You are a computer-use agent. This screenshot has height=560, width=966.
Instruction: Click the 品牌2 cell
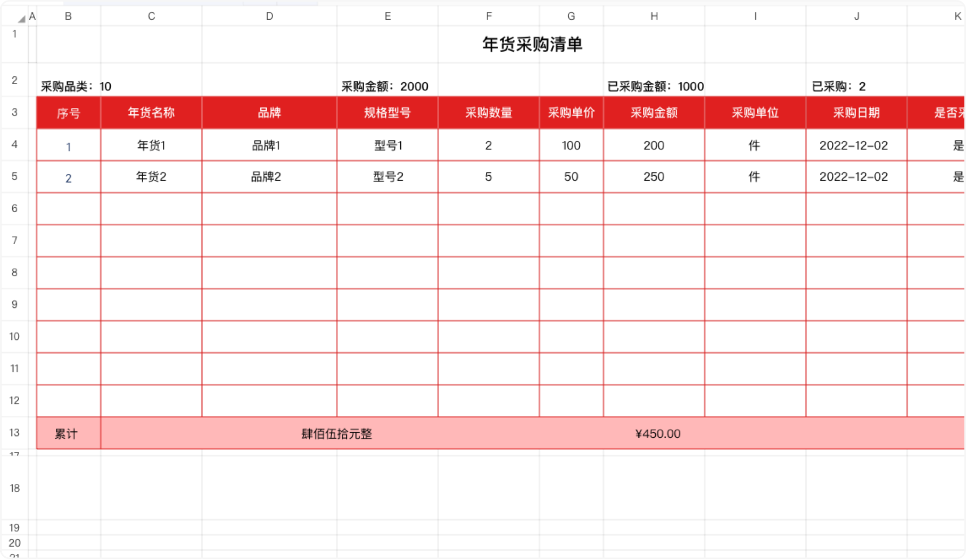pyautogui.click(x=269, y=177)
